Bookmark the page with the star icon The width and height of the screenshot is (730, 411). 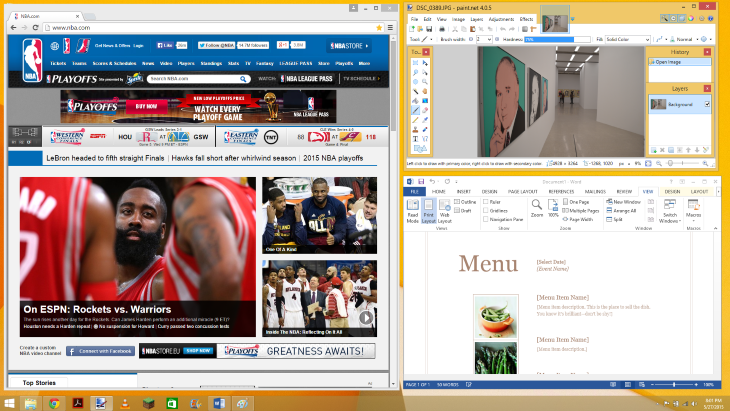pyautogui.click(x=379, y=27)
